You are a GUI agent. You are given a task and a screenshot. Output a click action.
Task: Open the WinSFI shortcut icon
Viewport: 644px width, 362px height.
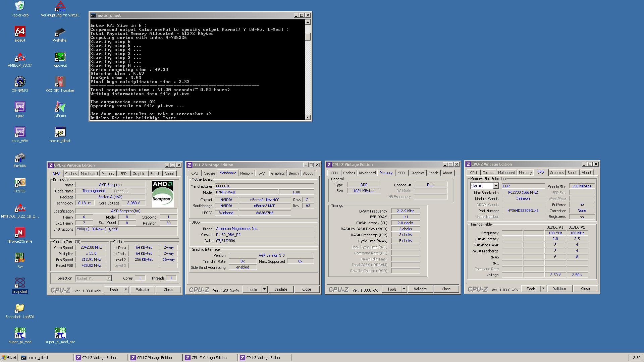60,6
